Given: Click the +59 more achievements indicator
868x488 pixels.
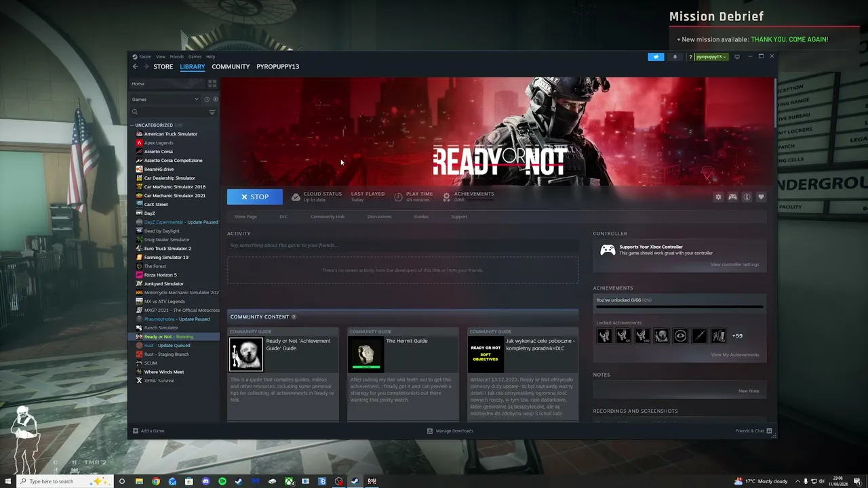Looking at the screenshot, I should [737, 335].
